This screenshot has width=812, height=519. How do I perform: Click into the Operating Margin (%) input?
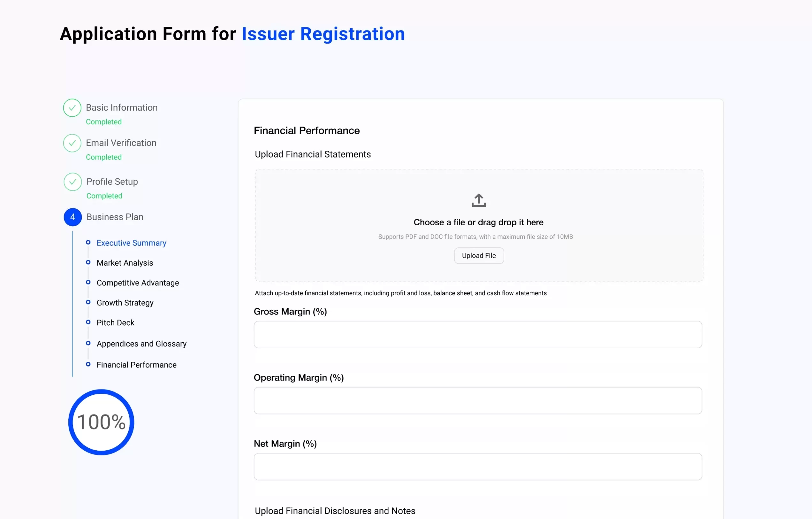coord(477,400)
